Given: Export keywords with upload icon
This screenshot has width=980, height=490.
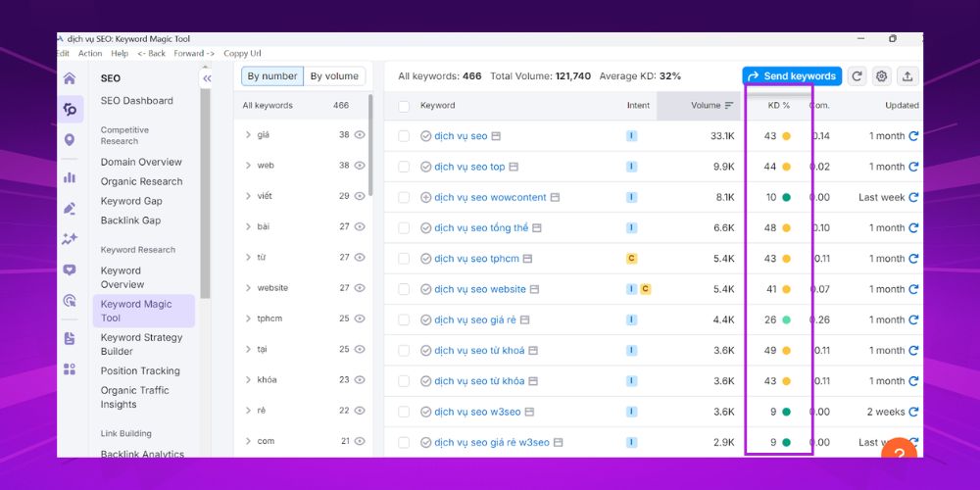Looking at the screenshot, I should click(907, 76).
